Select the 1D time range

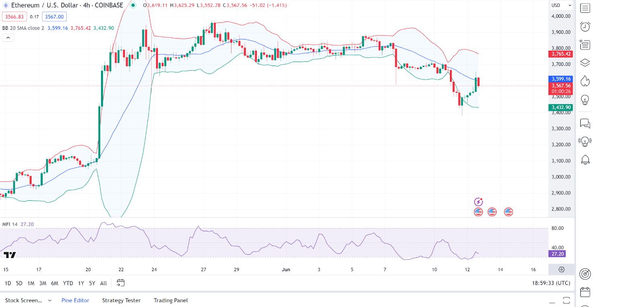point(8,283)
